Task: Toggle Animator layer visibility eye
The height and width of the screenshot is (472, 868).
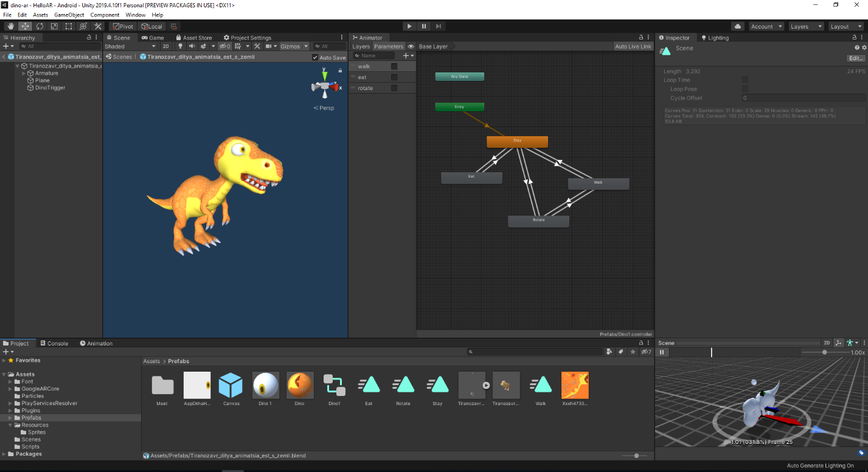Action: [411, 46]
